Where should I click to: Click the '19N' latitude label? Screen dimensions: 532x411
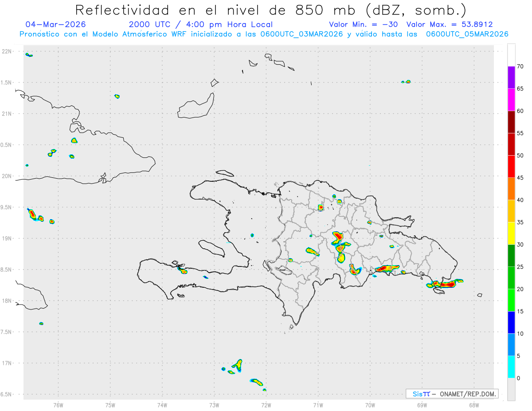[x=7, y=238]
